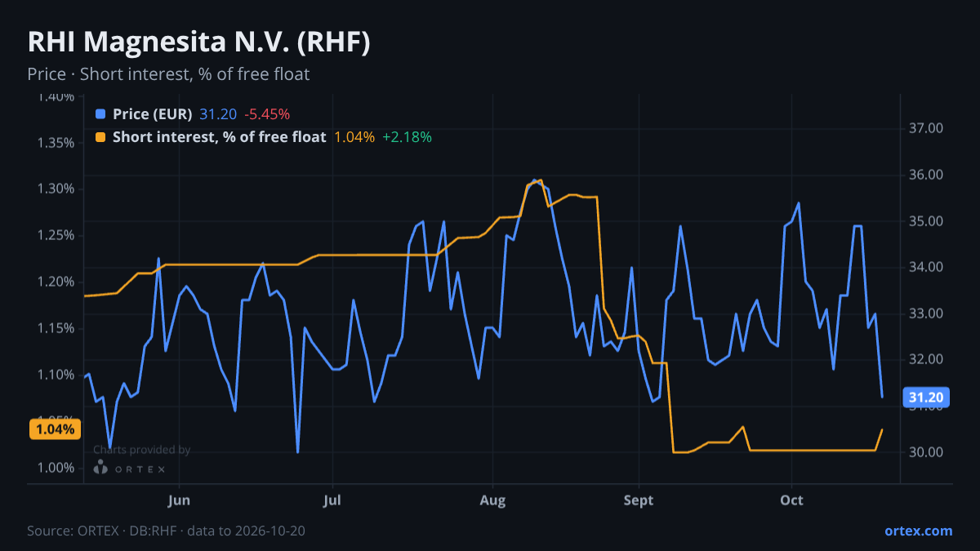
Task: Click the 1.00% left axis label
Action: pos(56,468)
